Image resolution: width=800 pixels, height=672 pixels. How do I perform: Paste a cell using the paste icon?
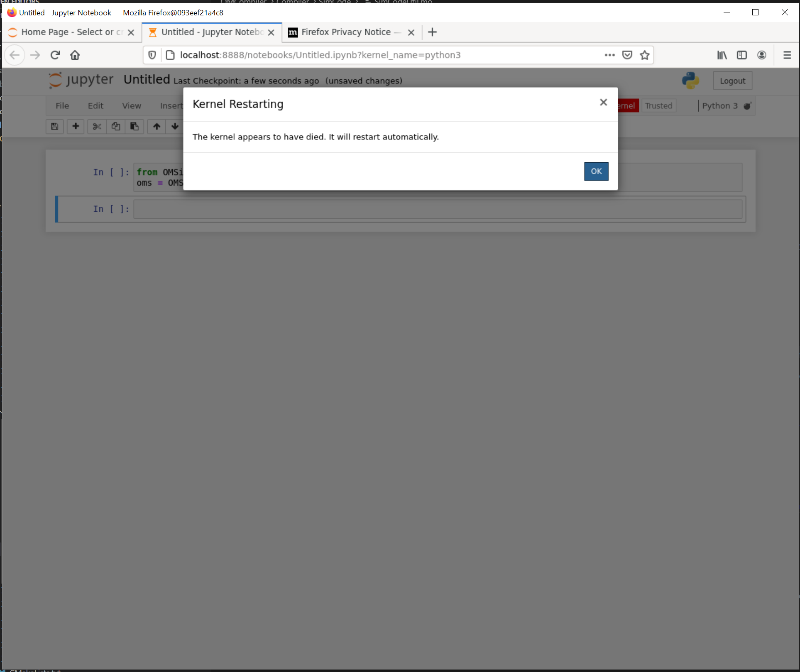point(135,127)
